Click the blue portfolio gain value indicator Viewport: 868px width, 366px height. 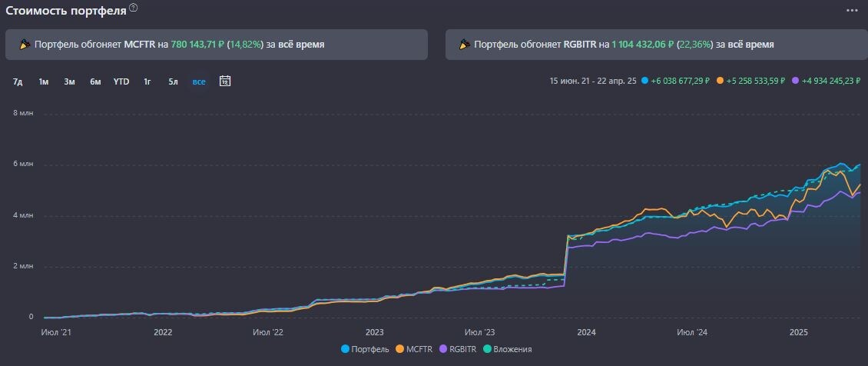675,81
